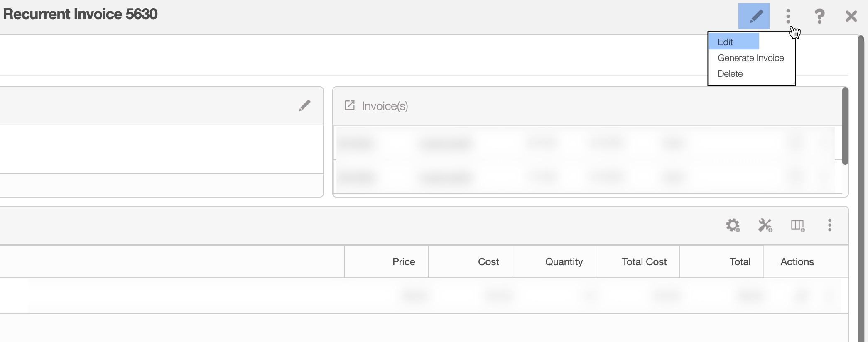Open Invoice(s) external link icon
868x342 pixels.
(350, 105)
